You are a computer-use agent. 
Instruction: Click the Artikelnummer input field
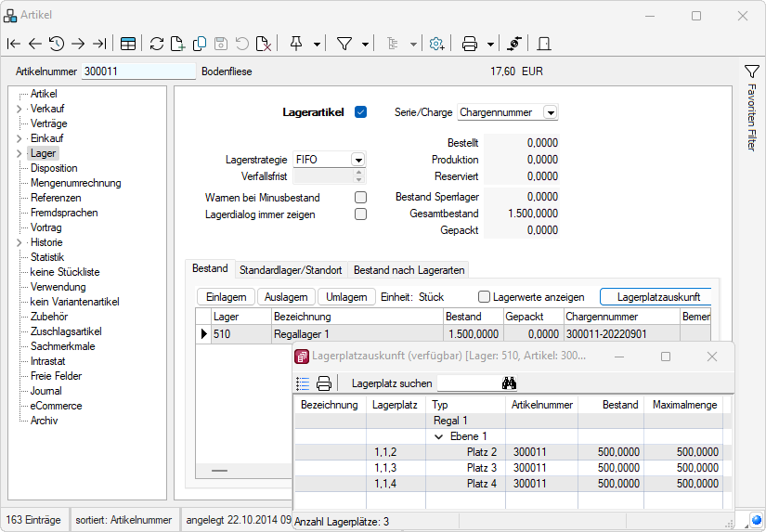pyautogui.click(x=138, y=71)
